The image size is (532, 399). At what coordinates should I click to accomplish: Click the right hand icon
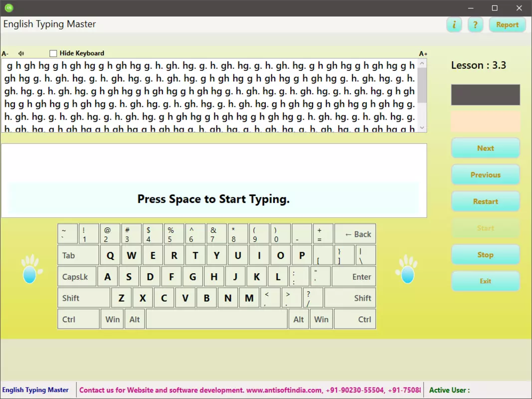(406, 269)
